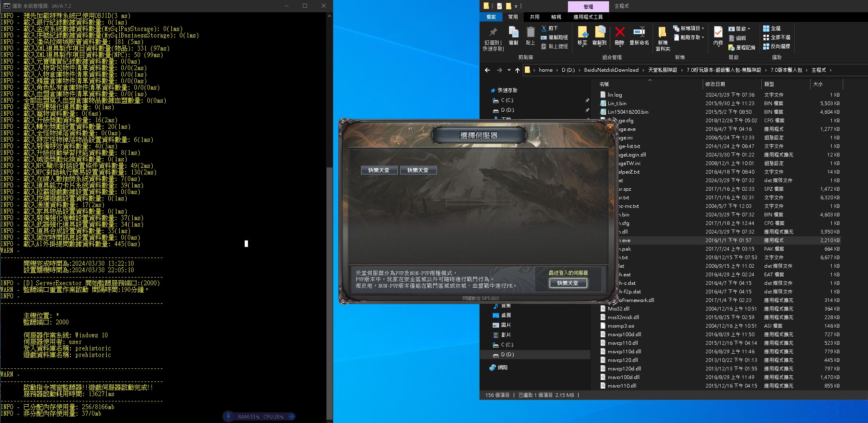Screen dimensions: 868x423
Task: Show recent locations dropdown beside the forward arrow
Action: pos(509,70)
